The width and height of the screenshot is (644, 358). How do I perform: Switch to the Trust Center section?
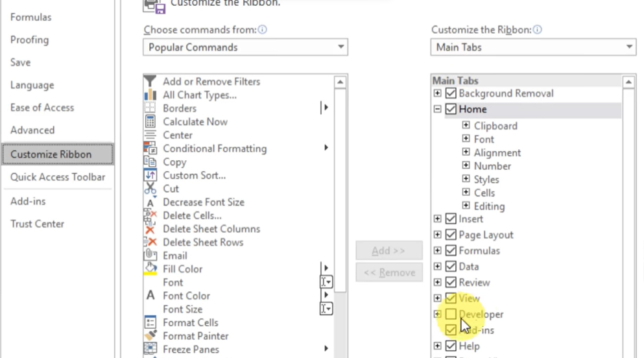pos(37,224)
